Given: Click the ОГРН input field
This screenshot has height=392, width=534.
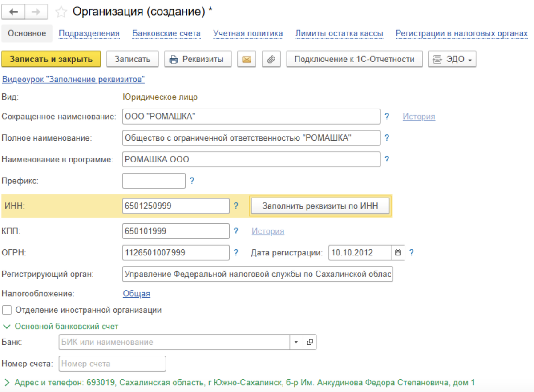Looking at the screenshot, I should pos(176,253).
